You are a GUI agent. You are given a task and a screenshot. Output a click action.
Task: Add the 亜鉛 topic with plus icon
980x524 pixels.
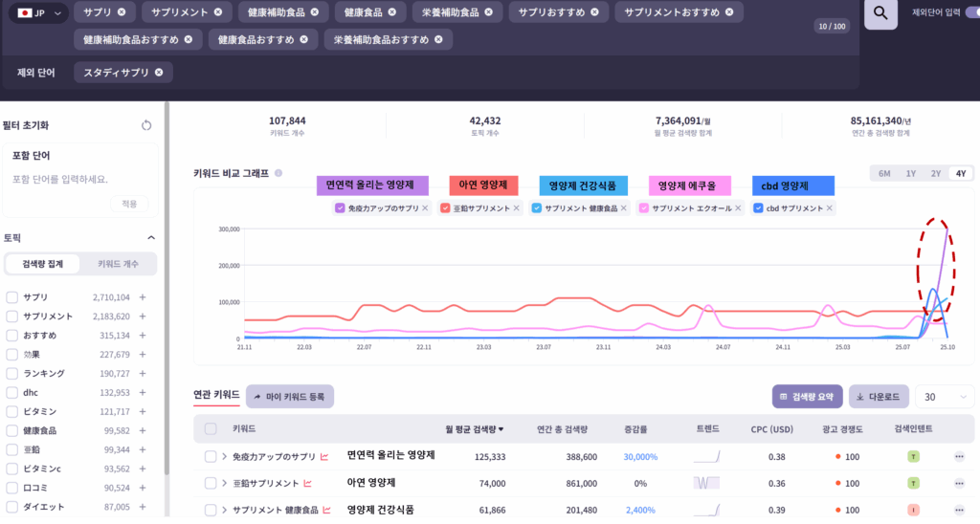tap(143, 449)
